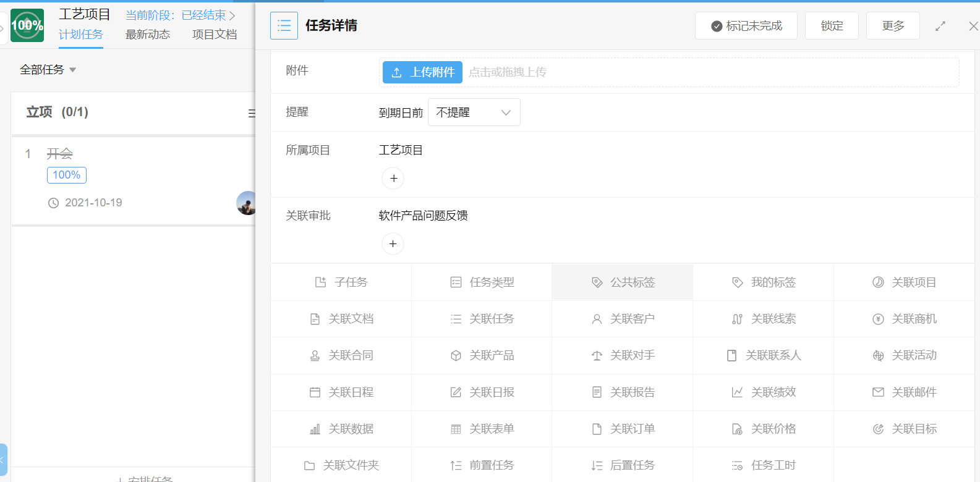Click the expand fullscreen arrows icon

940,26
